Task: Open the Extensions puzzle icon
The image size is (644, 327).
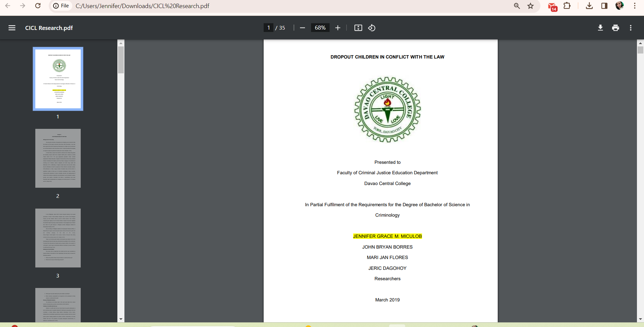Action: (567, 6)
